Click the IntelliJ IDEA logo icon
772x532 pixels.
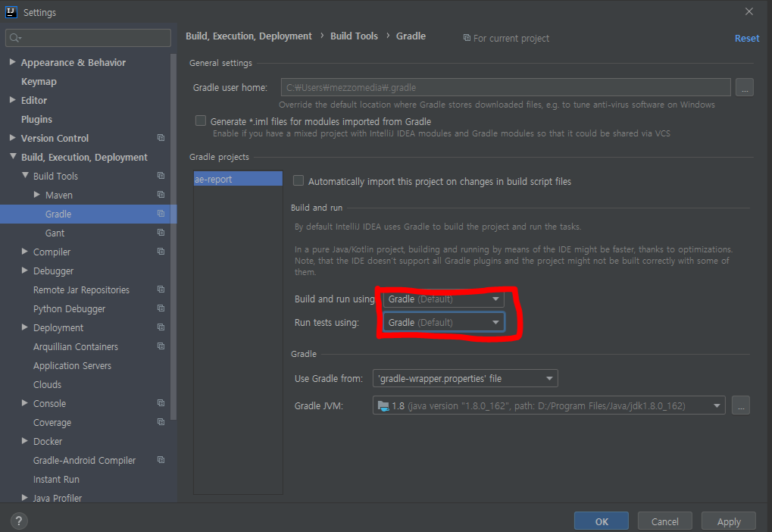[11, 12]
